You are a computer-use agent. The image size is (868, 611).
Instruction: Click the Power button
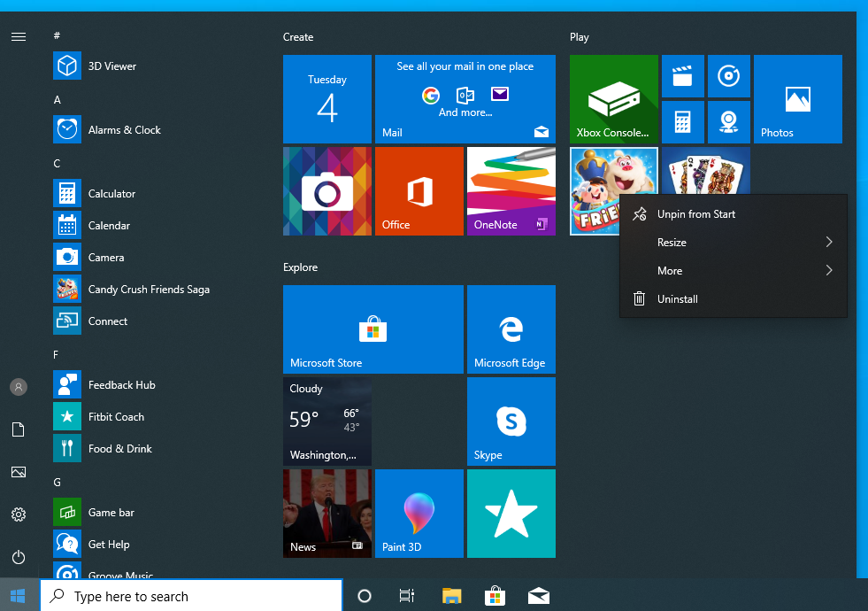tap(19, 557)
